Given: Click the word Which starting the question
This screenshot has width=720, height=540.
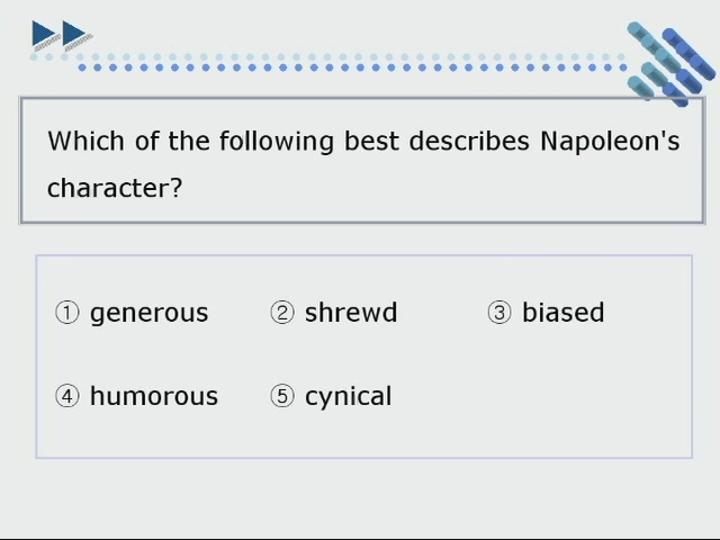Looking at the screenshot, I should (86, 141).
